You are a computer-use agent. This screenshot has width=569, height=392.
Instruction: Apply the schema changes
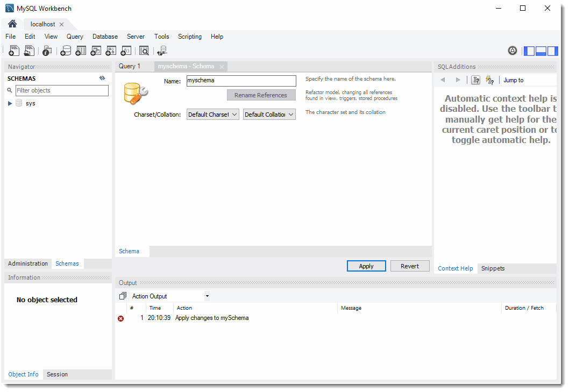coord(366,266)
